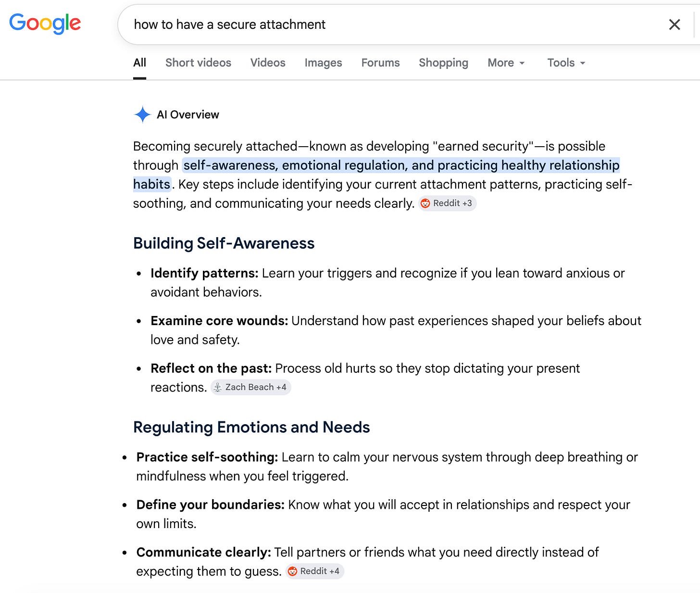This screenshot has width=700, height=593.
Task: Click the AI Overview label
Action: click(x=188, y=114)
